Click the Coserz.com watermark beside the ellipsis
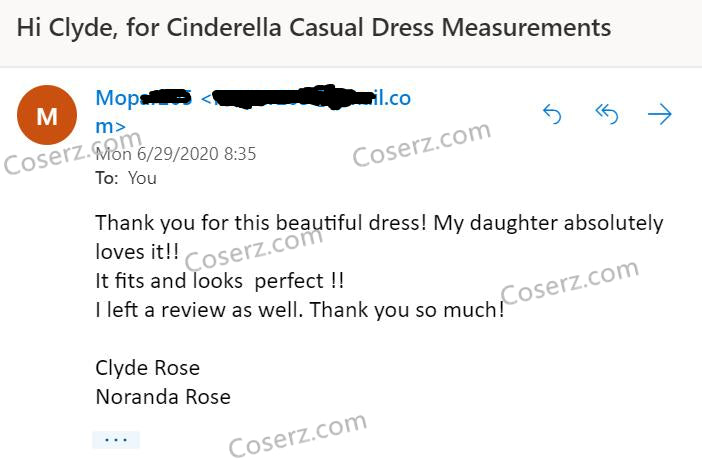Image resolution: width=702 pixels, height=467 pixels. point(298,435)
